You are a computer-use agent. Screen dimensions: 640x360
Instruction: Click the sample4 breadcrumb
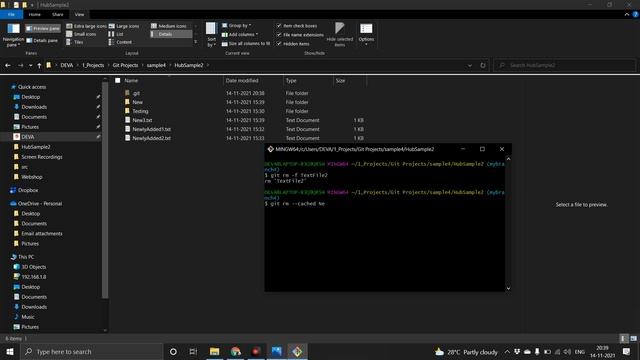156,65
